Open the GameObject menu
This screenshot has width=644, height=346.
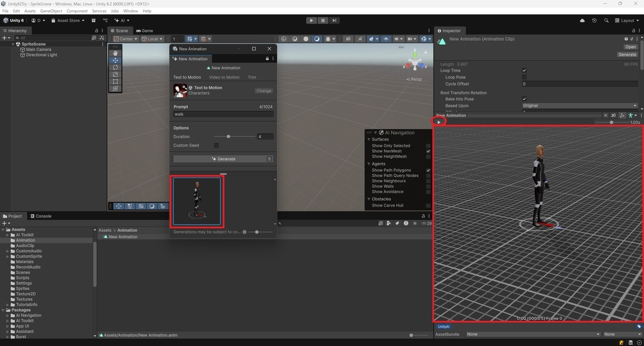(x=51, y=11)
